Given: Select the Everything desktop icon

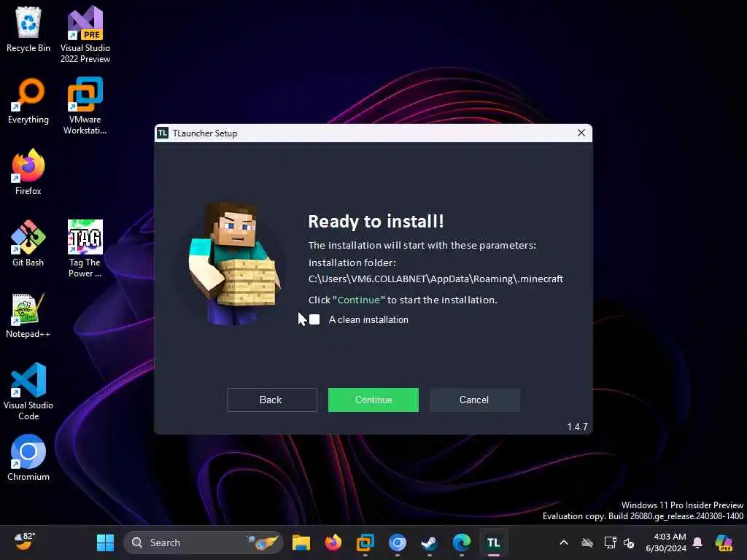Looking at the screenshot, I should tap(28, 101).
